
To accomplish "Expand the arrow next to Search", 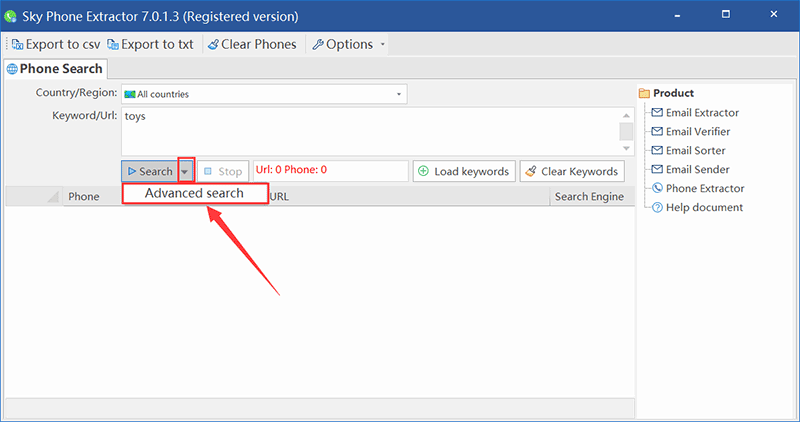I will click(185, 171).
